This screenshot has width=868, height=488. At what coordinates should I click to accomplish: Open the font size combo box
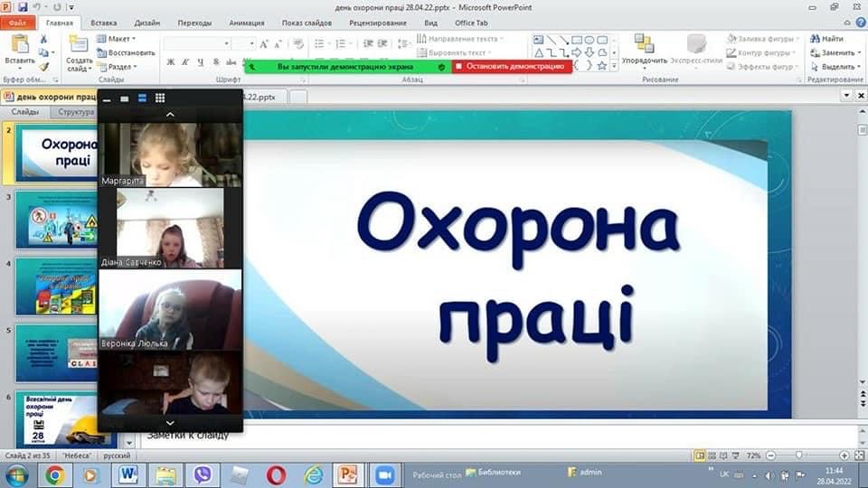click(243, 43)
